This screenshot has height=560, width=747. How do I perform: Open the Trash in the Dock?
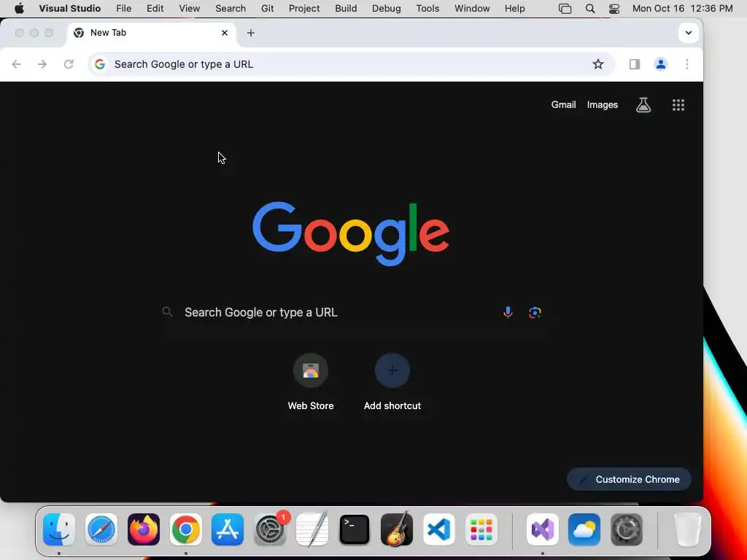click(687, 529)
